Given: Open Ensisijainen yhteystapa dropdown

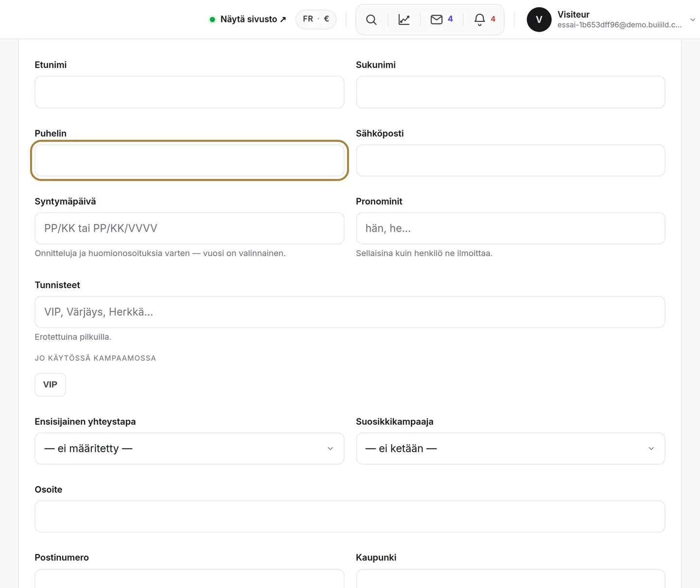Looking at the screenshot, I should (x=190, y=449).
